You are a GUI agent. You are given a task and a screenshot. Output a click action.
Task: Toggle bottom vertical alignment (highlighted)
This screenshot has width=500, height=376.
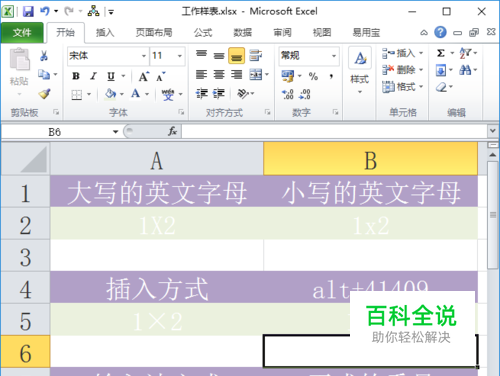(x=236, y=56)
